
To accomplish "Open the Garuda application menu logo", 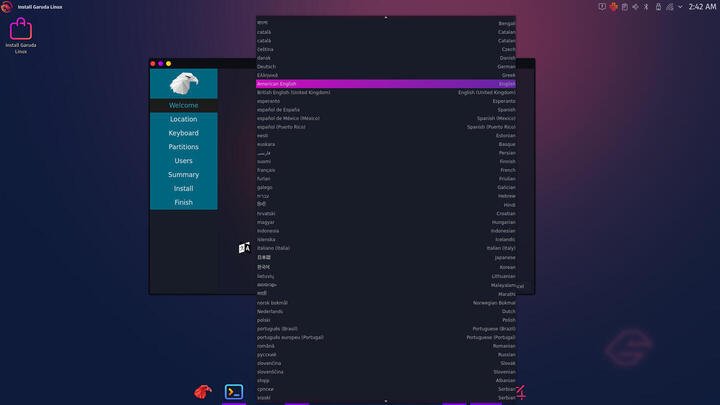I will click(6, 7).
